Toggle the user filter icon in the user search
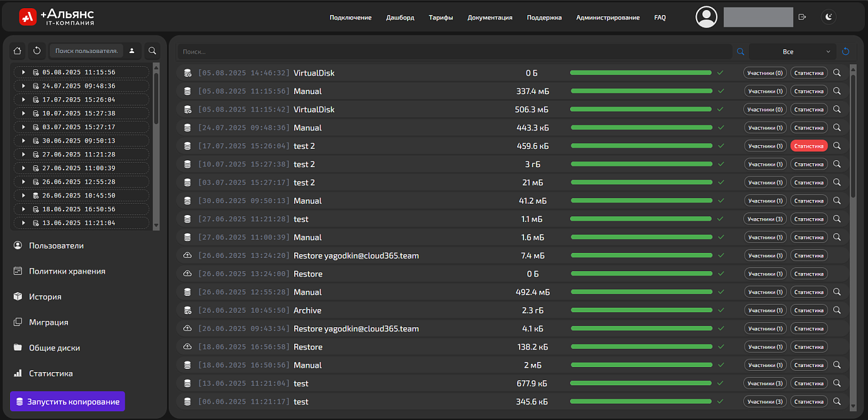This screenshot has width=868, height=420. click(132, 50)
